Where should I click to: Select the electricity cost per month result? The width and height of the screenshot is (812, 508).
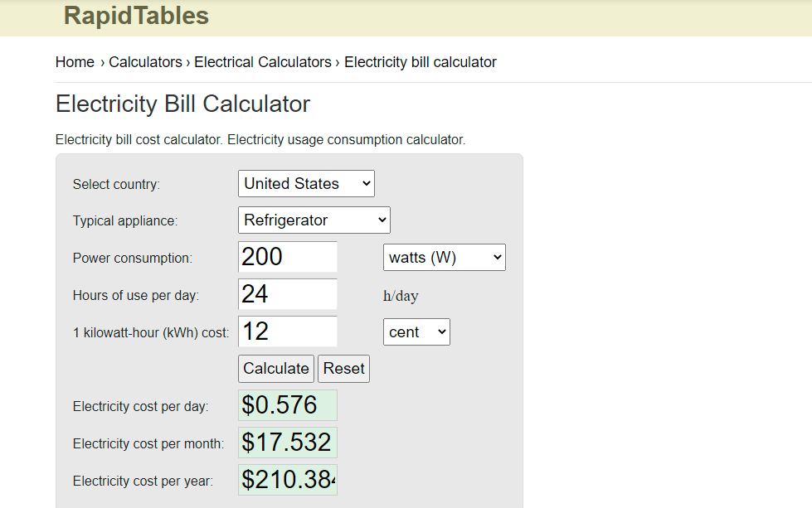click(x=287, y=442)
